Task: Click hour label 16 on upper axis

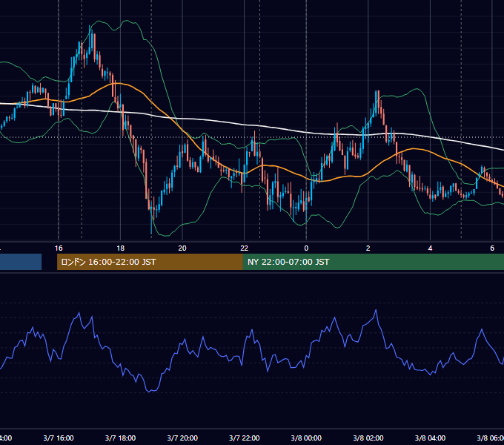Action: coord(59,248)
